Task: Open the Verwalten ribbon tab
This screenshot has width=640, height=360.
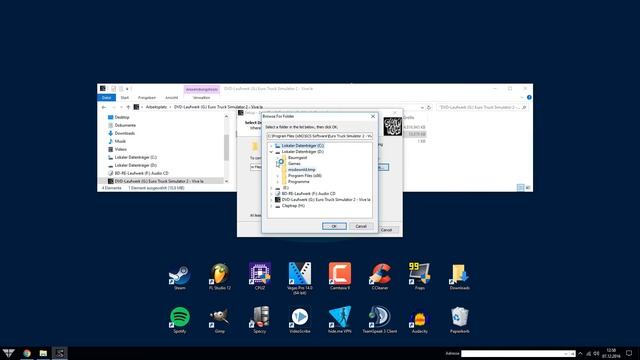Action: point(201,98)
